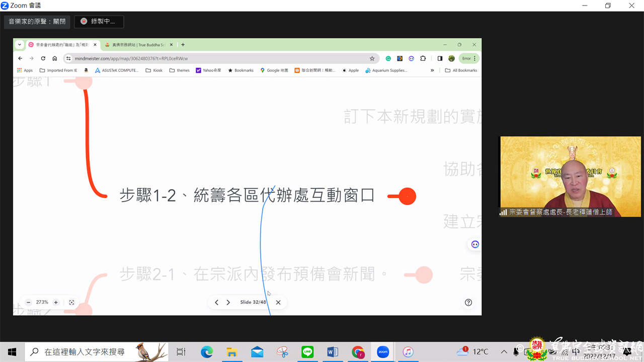This screenshot has width=644, height=362.
Task: Expand the Chrome tab search dropdown
Action: pyautogui.click(x=20, y=45)
